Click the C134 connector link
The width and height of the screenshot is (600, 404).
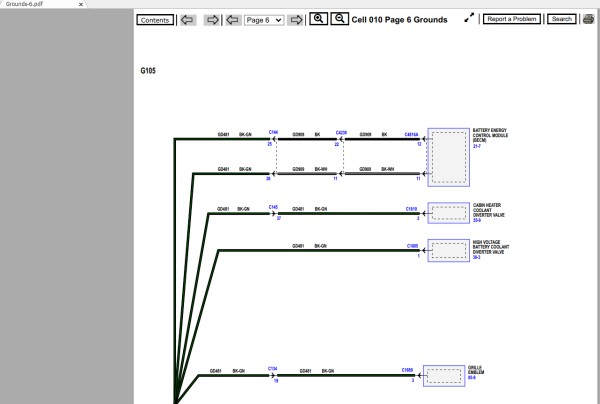click(x=272, y=369)
